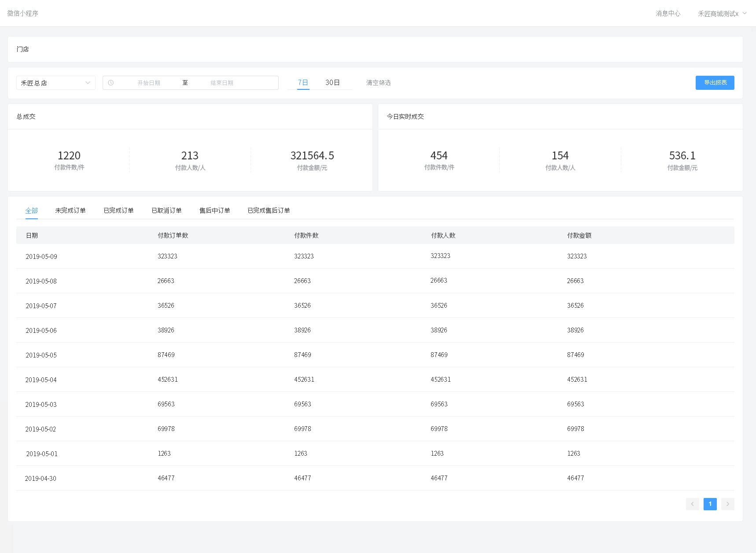This screenshot has height=553, width=756.
Task: Click 付款人数 cell 26663 for 2019-05-08
Action: (x=439, y=280)
